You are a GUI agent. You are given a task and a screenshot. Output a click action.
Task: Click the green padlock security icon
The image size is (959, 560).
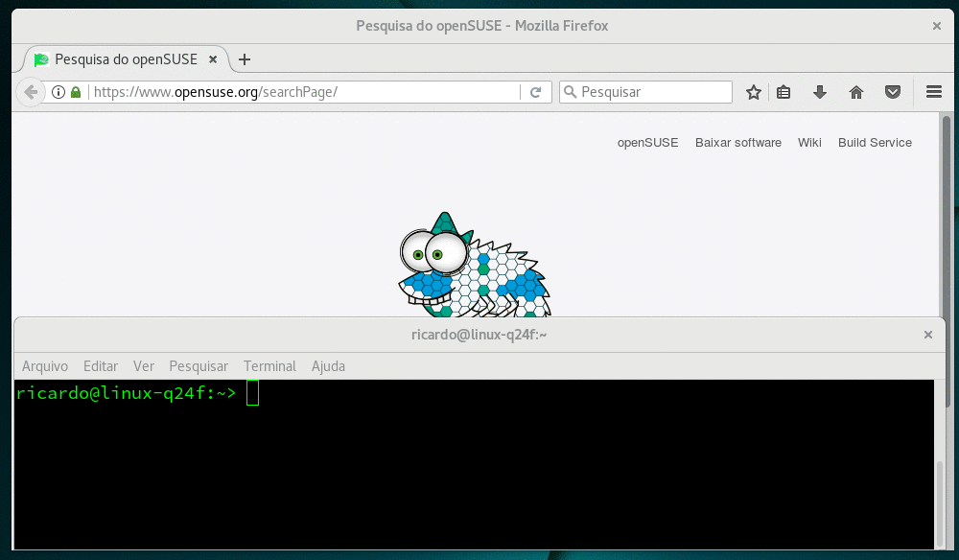76,92
